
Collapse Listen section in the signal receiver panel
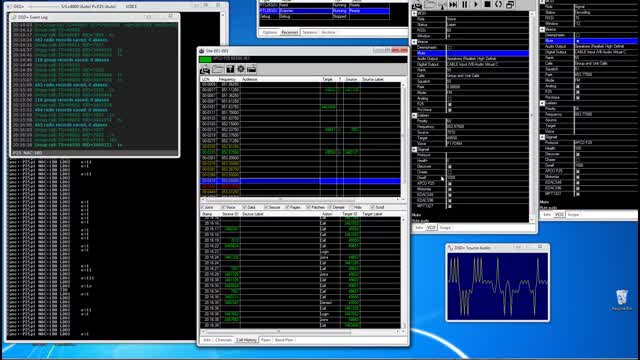click(542, 103)
